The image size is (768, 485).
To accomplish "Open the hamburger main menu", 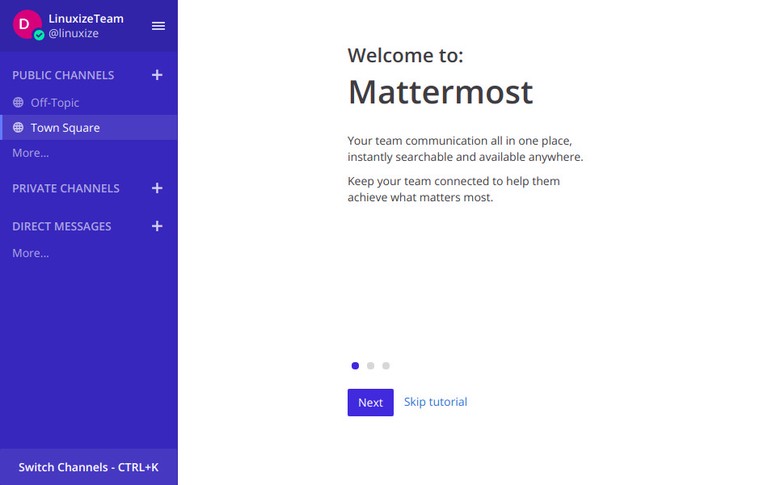I will point(158,26).
